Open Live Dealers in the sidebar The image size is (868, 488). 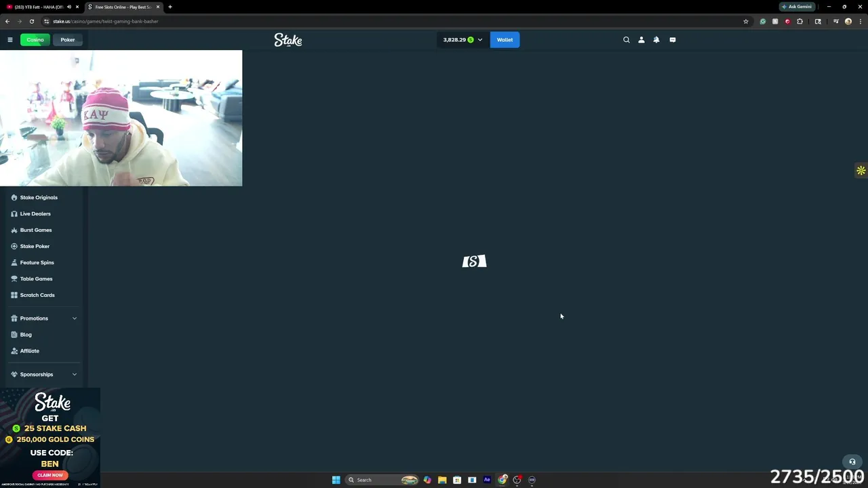35,213
